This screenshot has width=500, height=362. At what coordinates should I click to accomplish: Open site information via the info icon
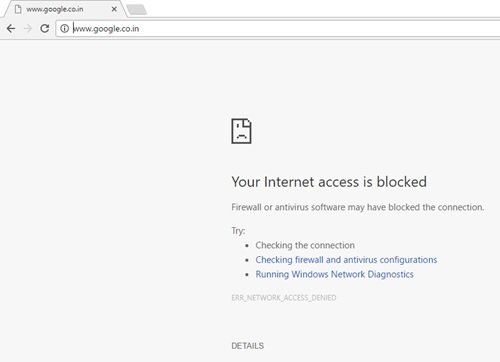[x=64, y=29]
